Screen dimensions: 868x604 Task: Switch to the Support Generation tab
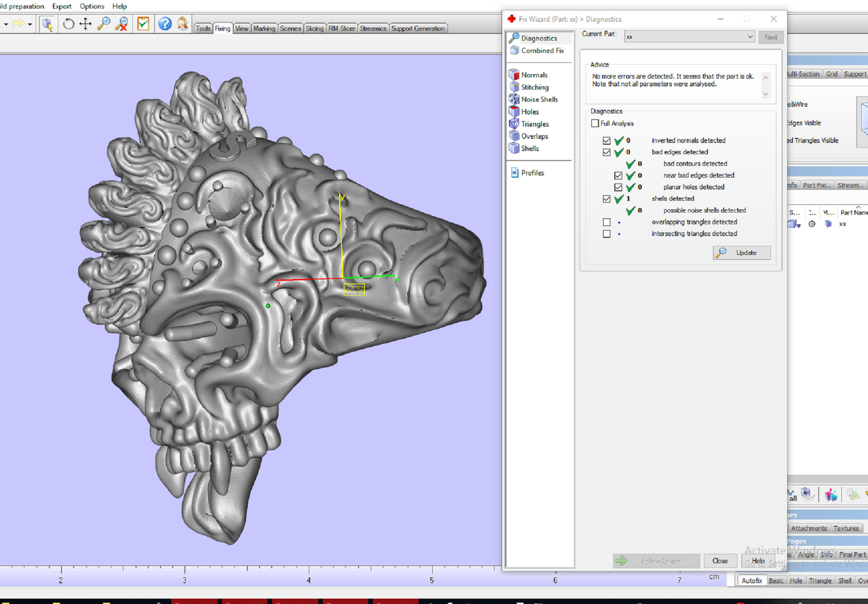point(418,28)
